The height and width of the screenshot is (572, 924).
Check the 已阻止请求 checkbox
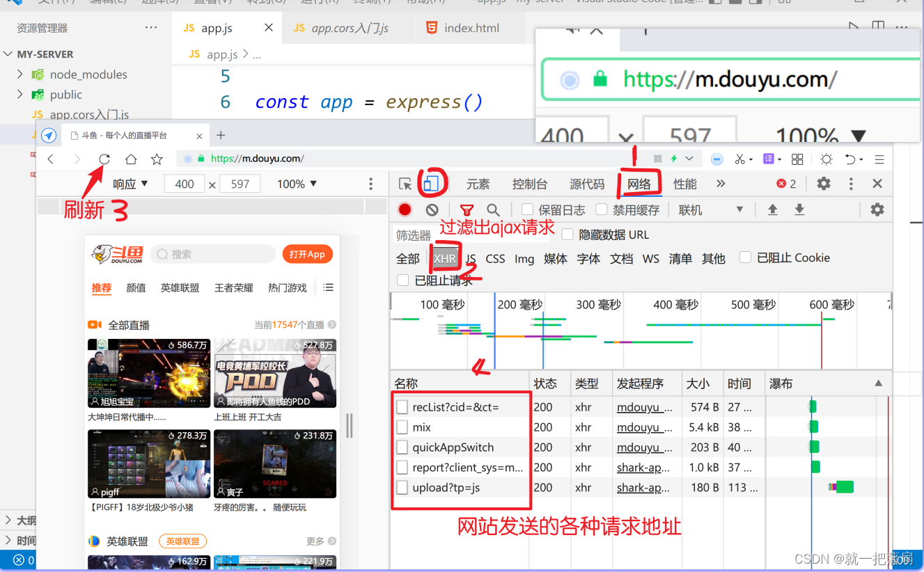[x=402, y=280]
